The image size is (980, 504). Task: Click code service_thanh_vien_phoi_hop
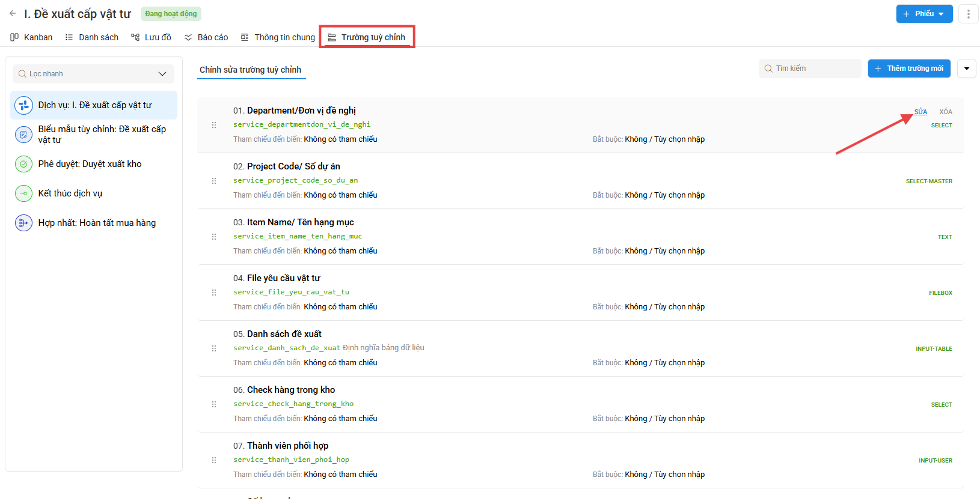coord(291,460)
